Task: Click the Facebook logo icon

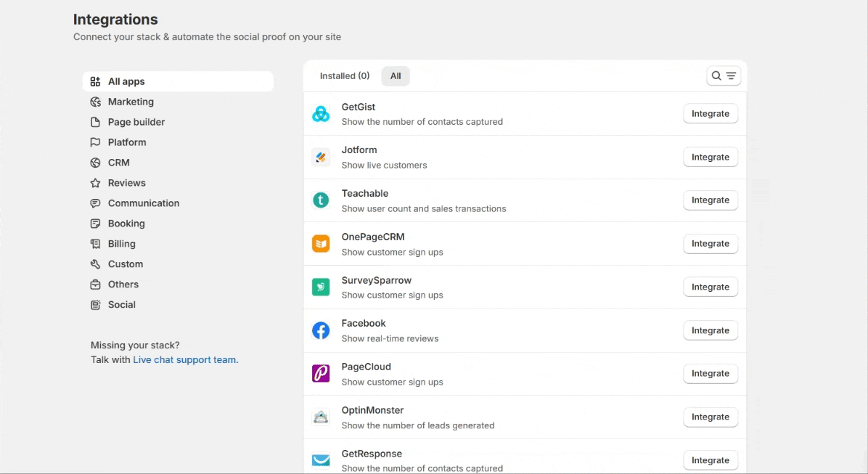Action: [321, 331]
